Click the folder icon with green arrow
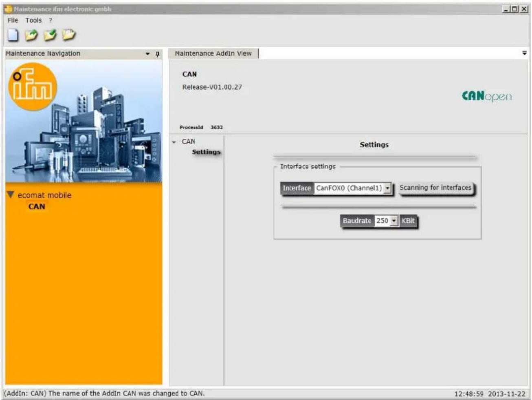The height and width of the screenshot is (400, 532). [x=31, y=35]
